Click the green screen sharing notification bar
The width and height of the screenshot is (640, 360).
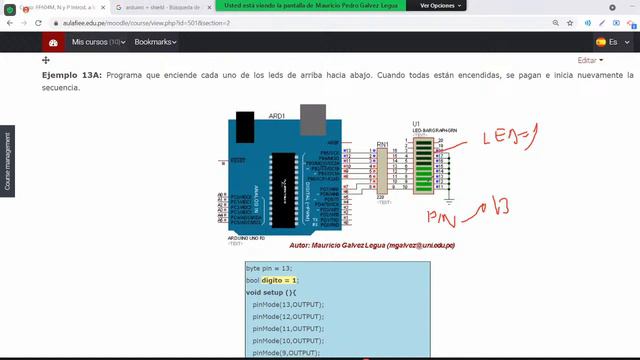311,6
